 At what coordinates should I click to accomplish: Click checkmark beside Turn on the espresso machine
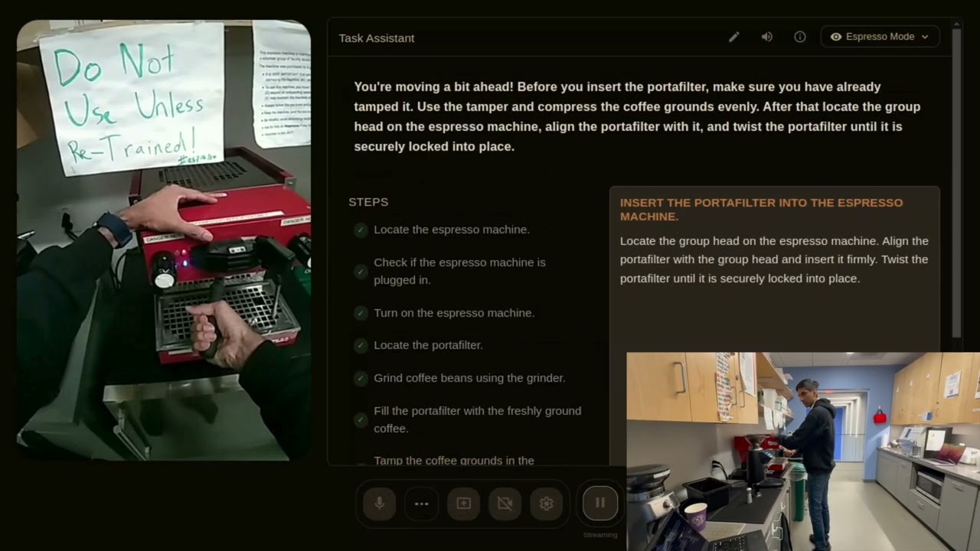pos(361,313)
